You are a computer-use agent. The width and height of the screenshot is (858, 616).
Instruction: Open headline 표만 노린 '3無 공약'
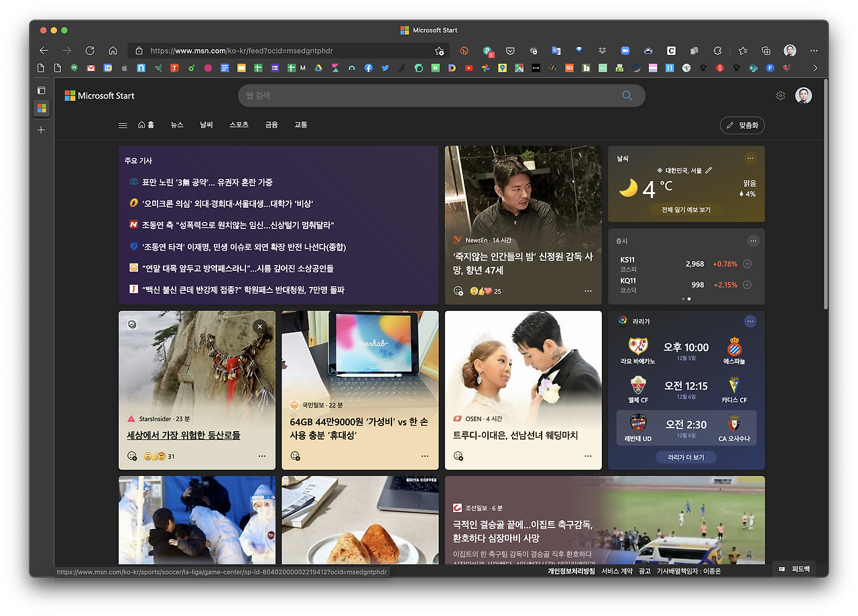pyautogui.click(x=207, y=182)
